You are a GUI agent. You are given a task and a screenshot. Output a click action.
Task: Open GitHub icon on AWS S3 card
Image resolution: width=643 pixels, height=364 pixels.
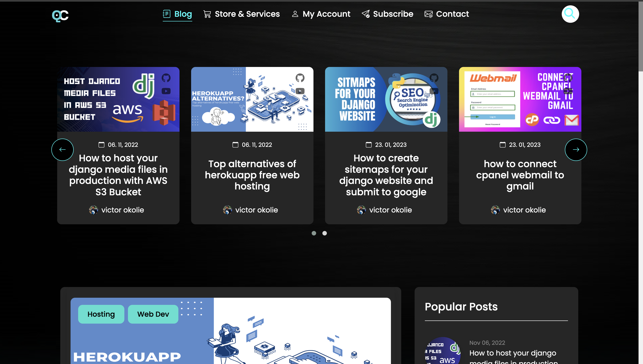166,78
